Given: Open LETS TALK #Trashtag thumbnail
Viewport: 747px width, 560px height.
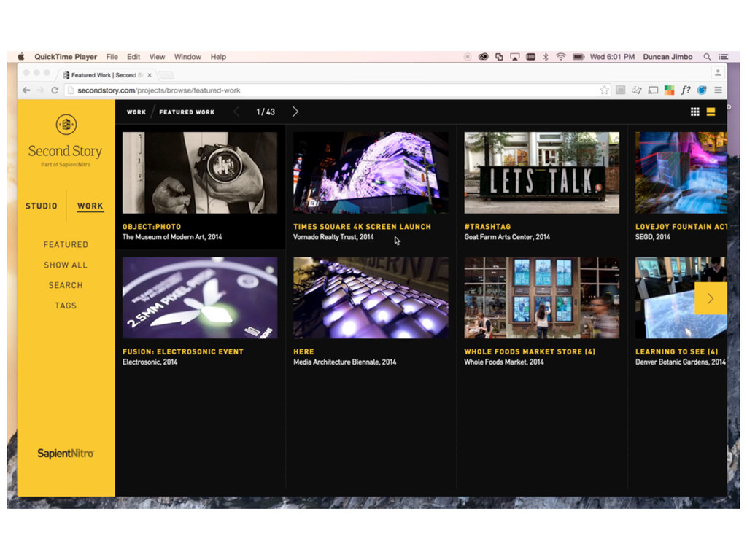Looking at the screenshot, I should tap(542, 172).
